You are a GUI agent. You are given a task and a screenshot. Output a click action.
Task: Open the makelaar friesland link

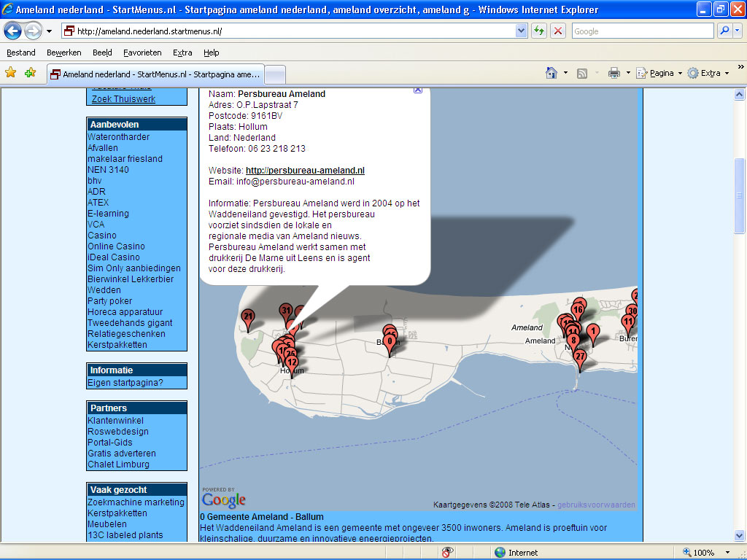pos(125,159)
